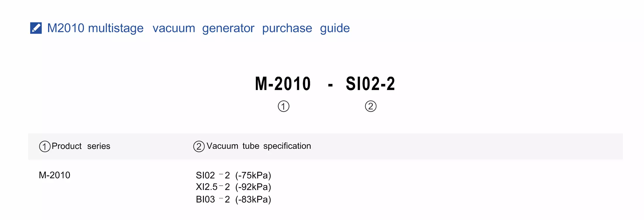This screenshot has height=220, width=644.
Task: Click the "Vacuum tube specification" header label
Action: 259,146
